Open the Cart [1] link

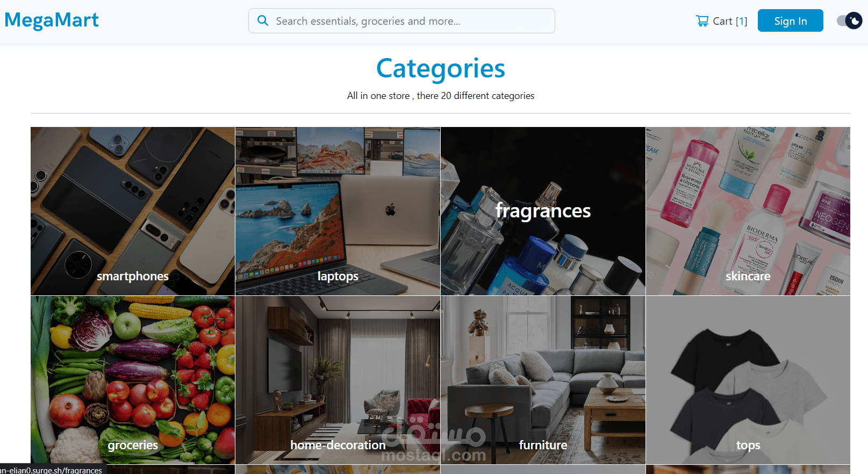tap(721, 21)
